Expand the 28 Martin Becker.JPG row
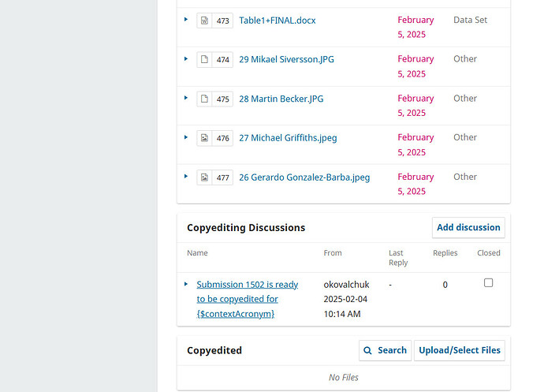The image size is (544, 392). click(186, 98)
